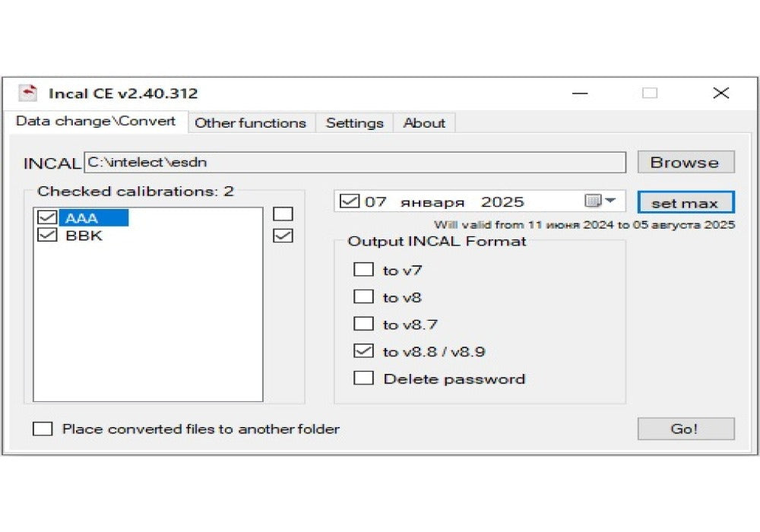Select the BBK item in calibrations list
The width and height of the screenshot is (760, 532).
pyautogui.click(x=84, y=236)
